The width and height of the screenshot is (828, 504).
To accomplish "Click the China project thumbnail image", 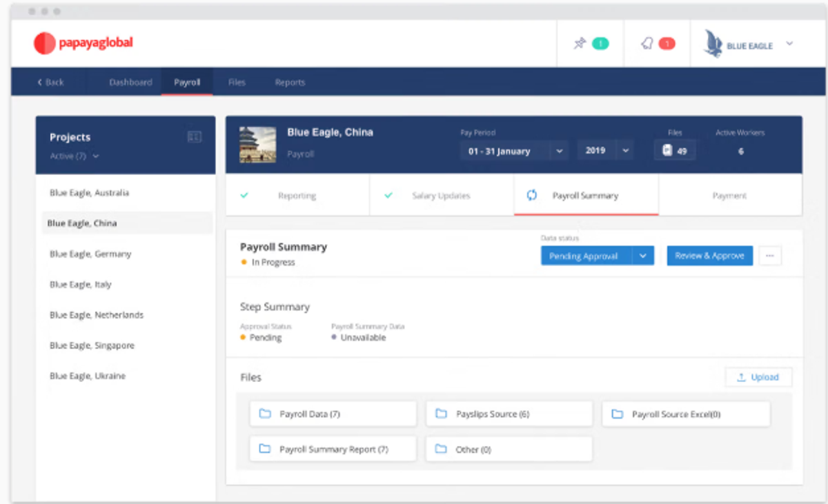I will (x=257, y=144).
